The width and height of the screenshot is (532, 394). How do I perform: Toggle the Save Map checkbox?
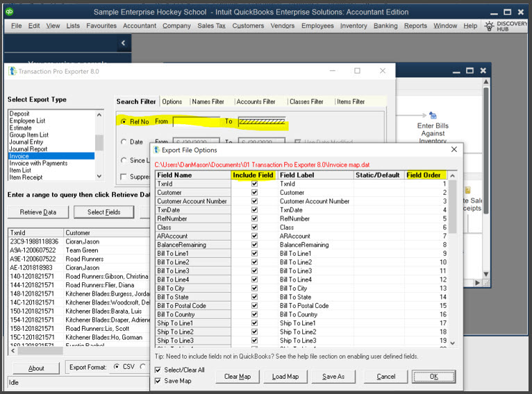click(x=158, y=381)
